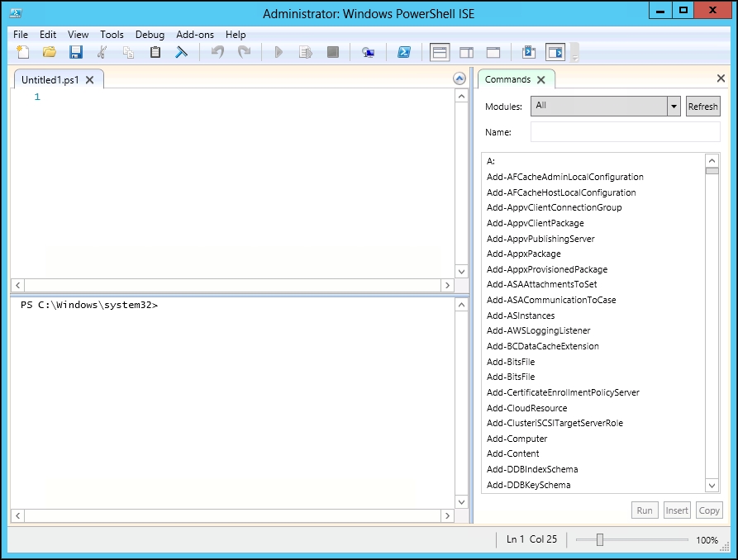Pick Add-CertificateEnrollmentPolicyServer from the list
The image size is (738, 560).
563,392
